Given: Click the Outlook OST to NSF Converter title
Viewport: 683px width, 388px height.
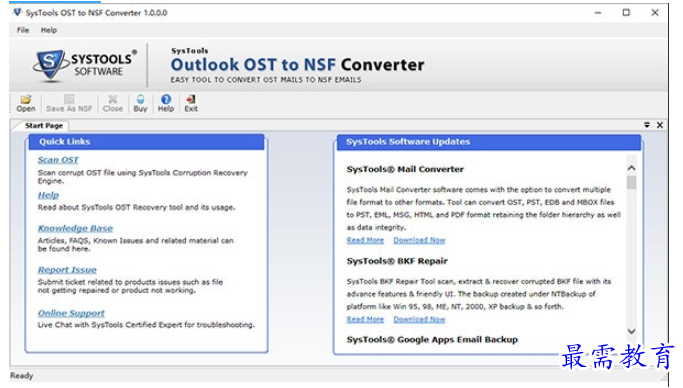Looking at the screenshot, I should click(298, 64).
